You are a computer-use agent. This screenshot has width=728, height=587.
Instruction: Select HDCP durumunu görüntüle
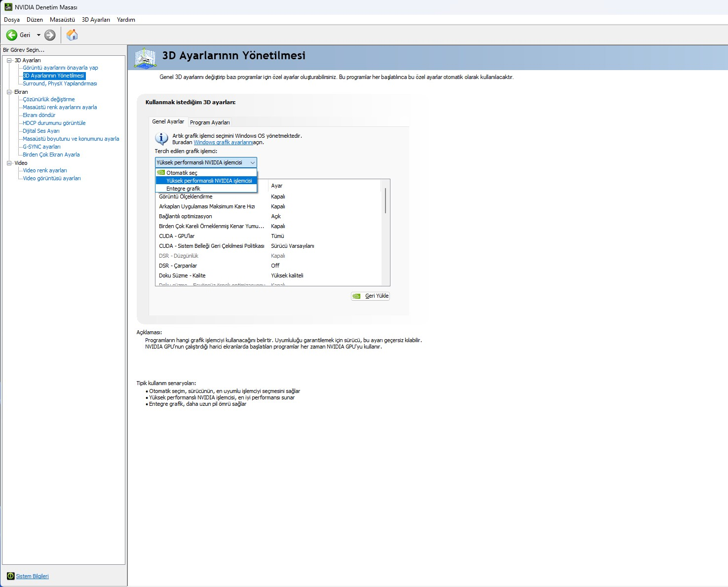coord(54,123)
